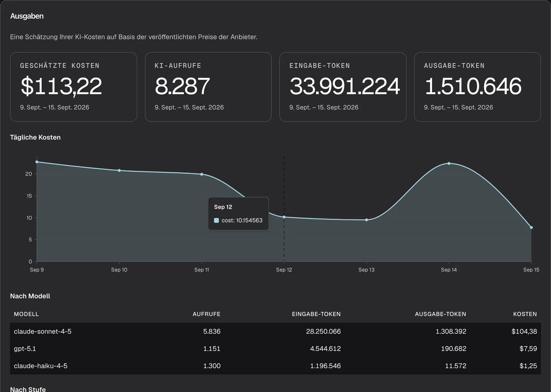
Task: Click the 'Nach Stufe' section heading
Action: [28, 389]
